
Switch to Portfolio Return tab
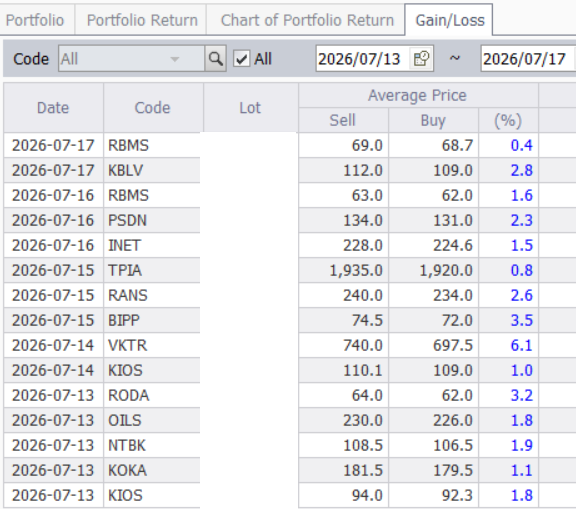point(142,20)
